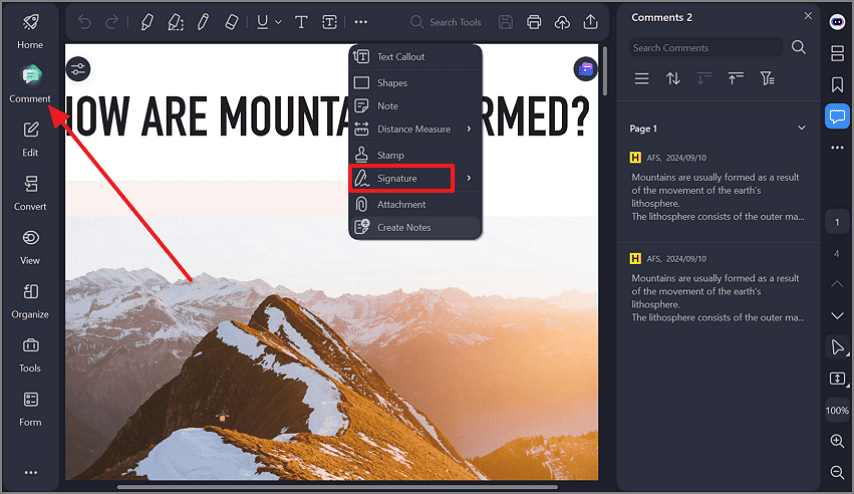Click the Redo arrow in toolbar
Image resolution: width=854 pixels, height=494 pixels.
[112, 22]
